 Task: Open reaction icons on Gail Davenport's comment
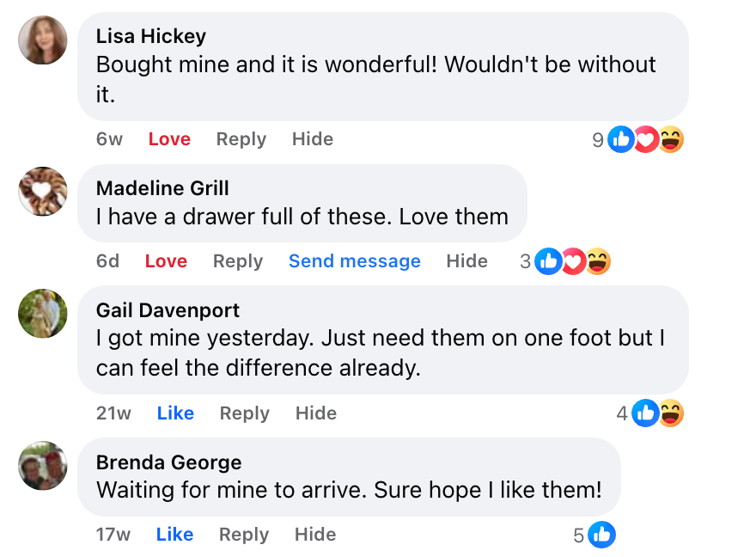tap(657, 413)
